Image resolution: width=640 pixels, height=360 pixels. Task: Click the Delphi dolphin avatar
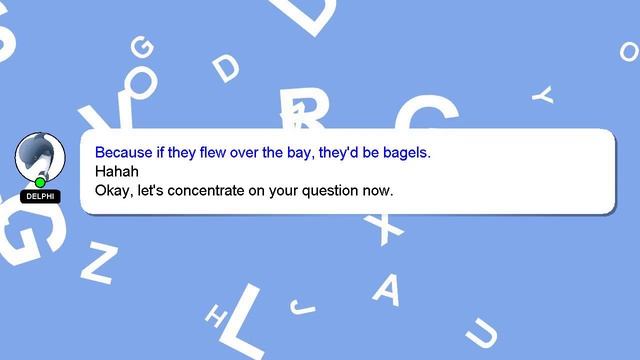click(x=40, y=157)
